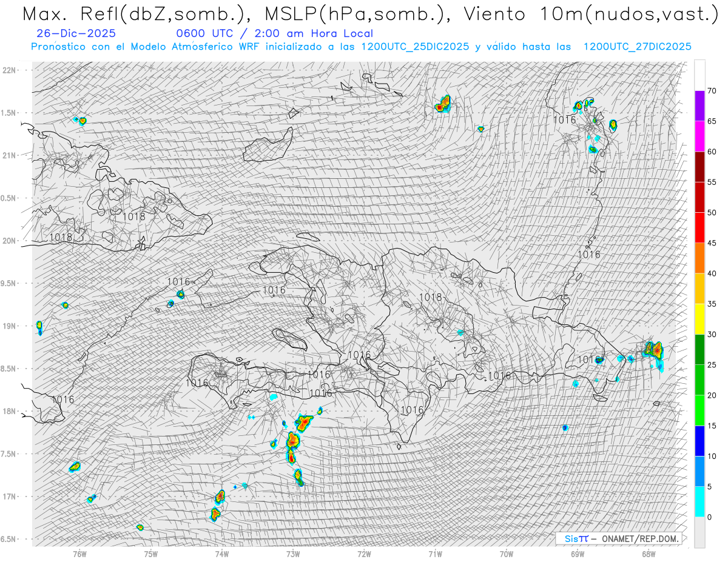Click the 1018 pressure label beside the 20N tick
The width and height of the screenshot is (728, 562).
click(x=61, y=237)
